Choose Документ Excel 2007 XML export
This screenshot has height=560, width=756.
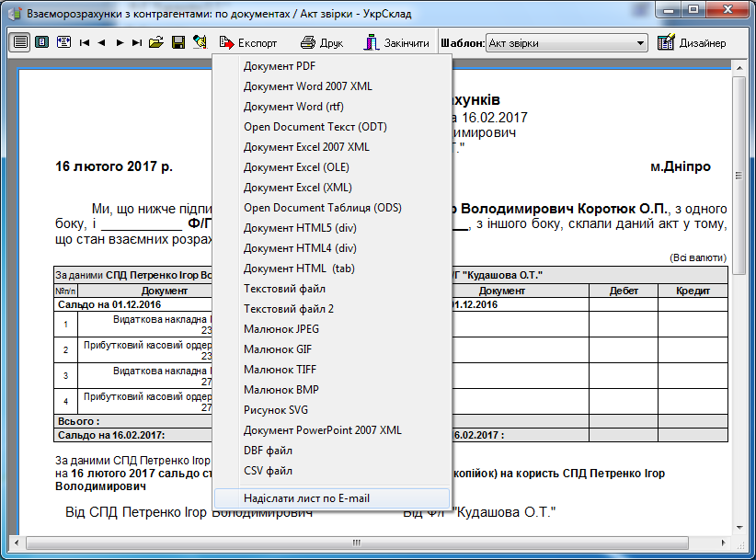pos(306,147)
